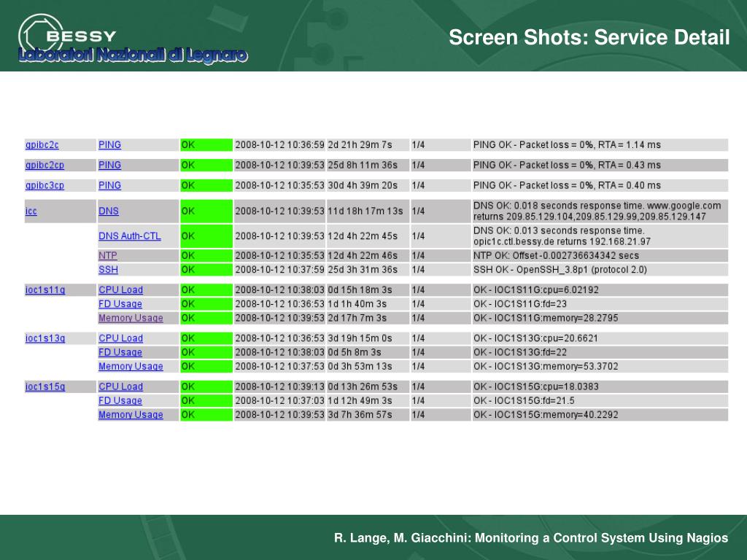Select duration 12d 4h 22m 45s
Viewport: 747px width, 560px height.
coord(362,236)
